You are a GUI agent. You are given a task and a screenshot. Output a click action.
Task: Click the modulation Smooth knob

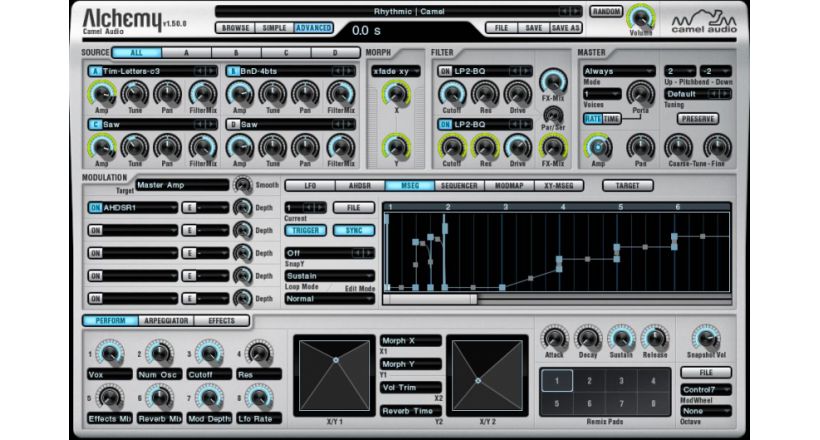click(x=242, y=185)
